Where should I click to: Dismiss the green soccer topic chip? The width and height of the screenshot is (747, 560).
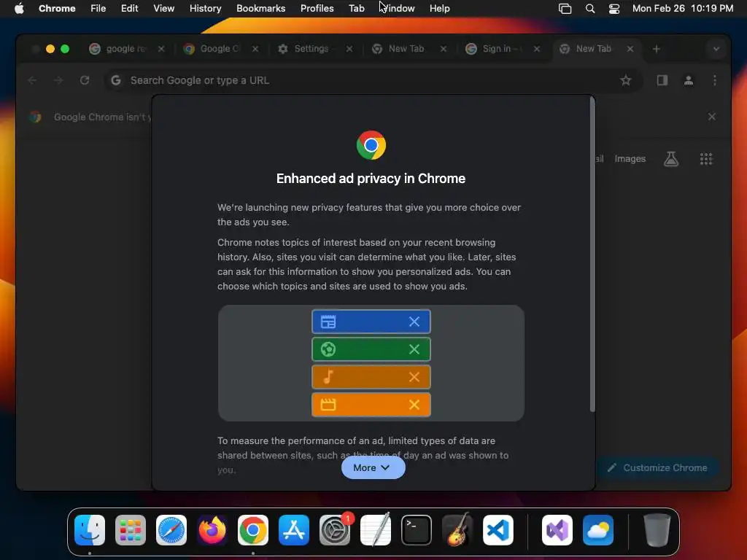(x=414, y=349)
